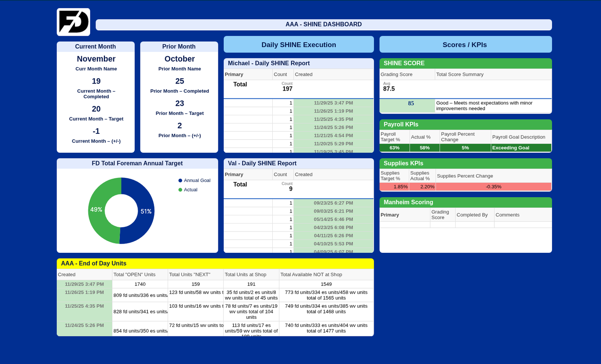Click the AAA - SHINE DASHBOARD title bar
The width and height of the screenshot is (601, 364).
(x=323, y=25)
